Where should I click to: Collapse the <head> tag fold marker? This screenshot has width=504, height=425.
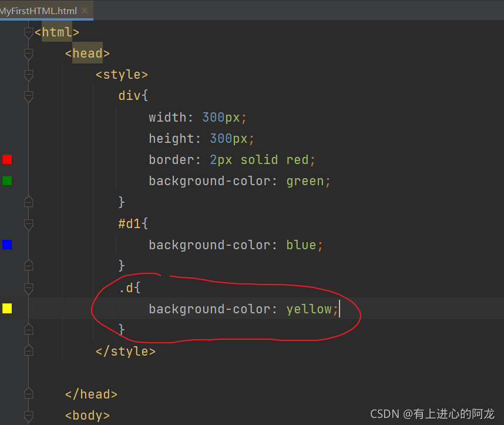(x=29, y=53)
